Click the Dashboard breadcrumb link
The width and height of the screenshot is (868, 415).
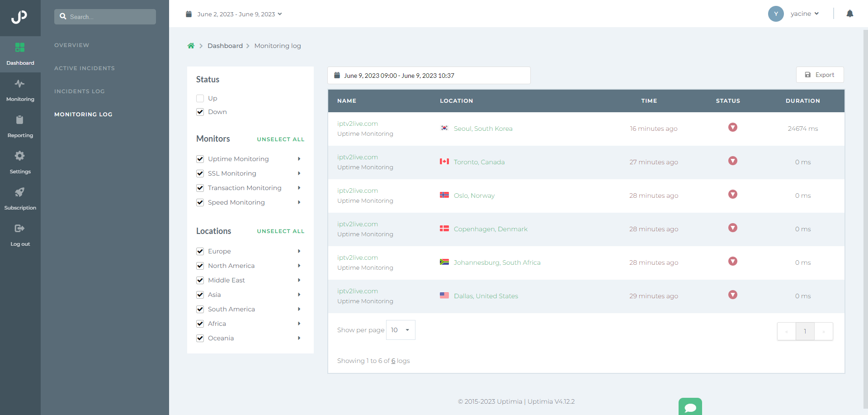click(225, 46)
